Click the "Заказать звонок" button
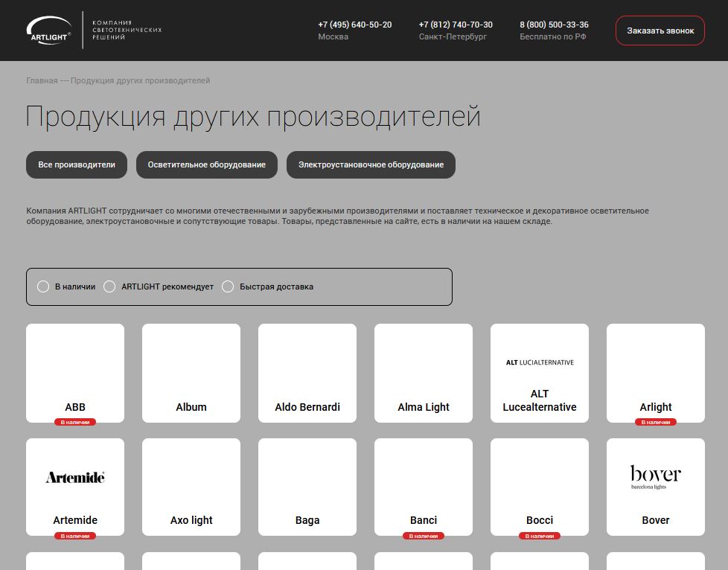Viewport: 728px width, 570px height. coord(660,31)
